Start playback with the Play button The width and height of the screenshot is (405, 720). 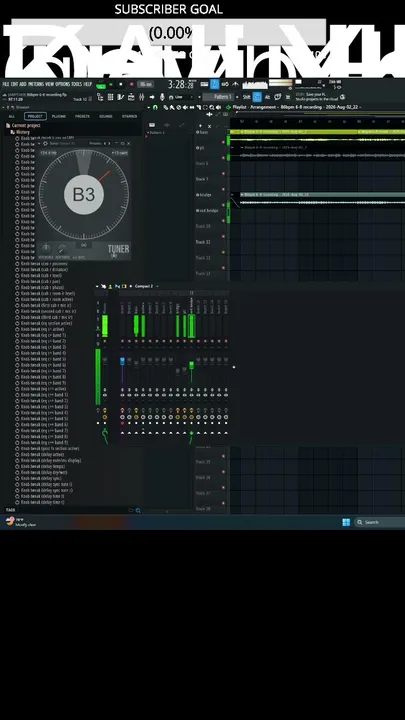pyautogui.click(x=111, y=84)
